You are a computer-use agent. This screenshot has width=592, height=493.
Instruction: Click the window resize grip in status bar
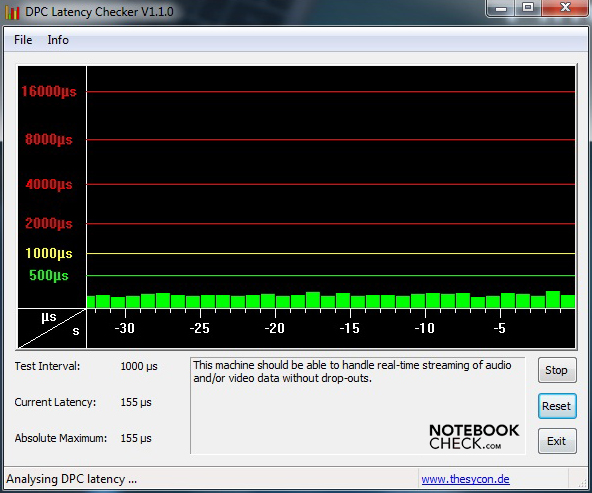tap(583, 483)
